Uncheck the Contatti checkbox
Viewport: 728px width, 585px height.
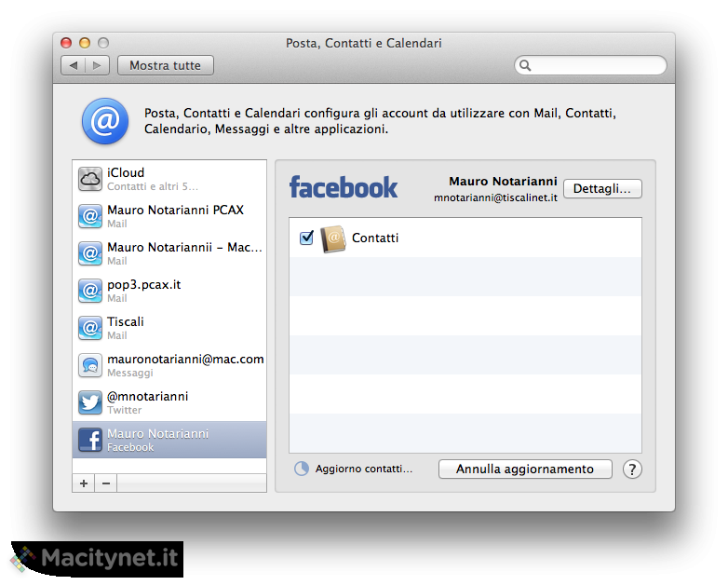[x=306, y=238]
